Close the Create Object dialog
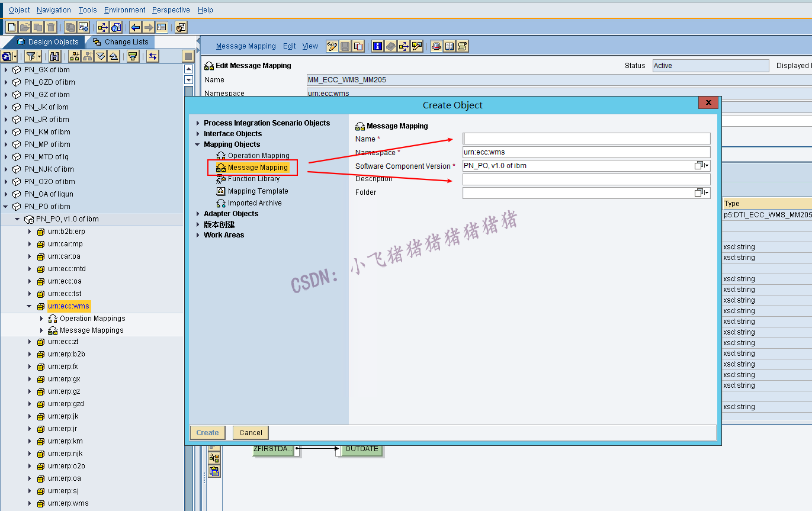 point(708,102)
